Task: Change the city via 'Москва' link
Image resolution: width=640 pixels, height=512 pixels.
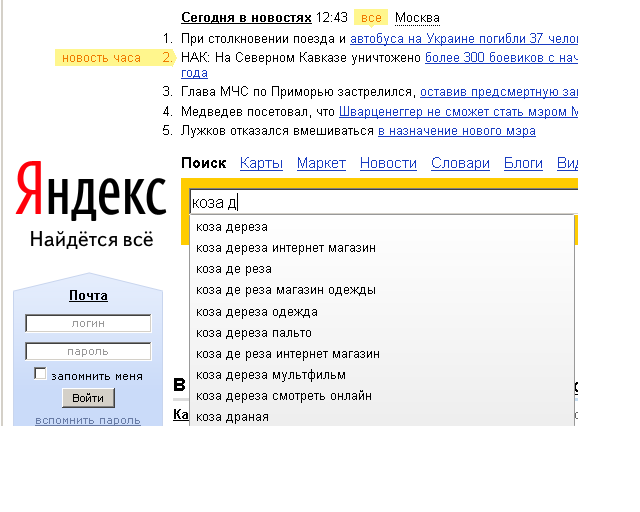Action: (x=417, y=18)
